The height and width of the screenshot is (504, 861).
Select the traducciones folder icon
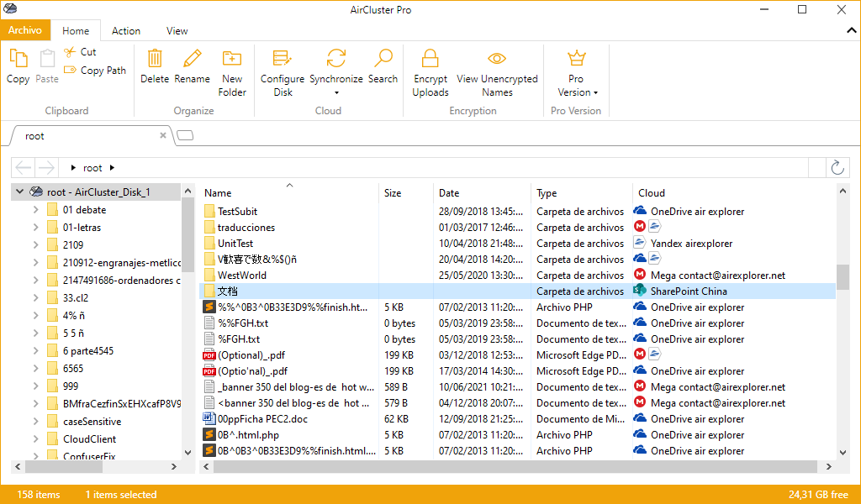(209, 227)
